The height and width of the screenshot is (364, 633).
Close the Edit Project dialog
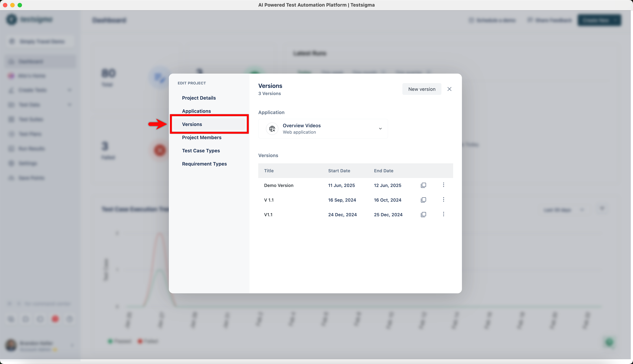pyautogui.click(x=449, y=89)
